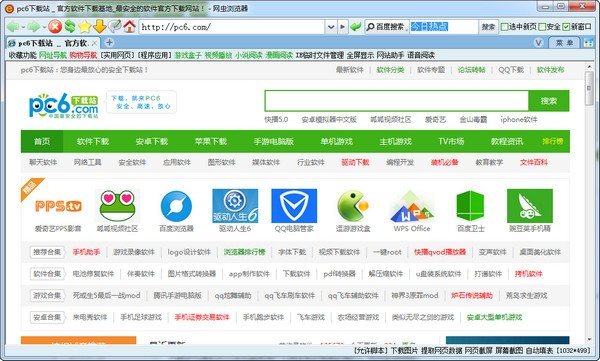Click 排行榜 in navigation bar

[553, 141]
